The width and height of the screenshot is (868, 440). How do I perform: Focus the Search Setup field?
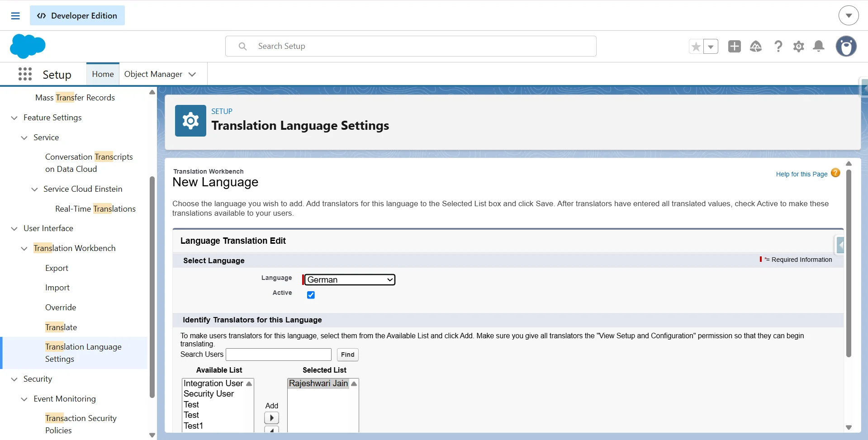(411, 46)
